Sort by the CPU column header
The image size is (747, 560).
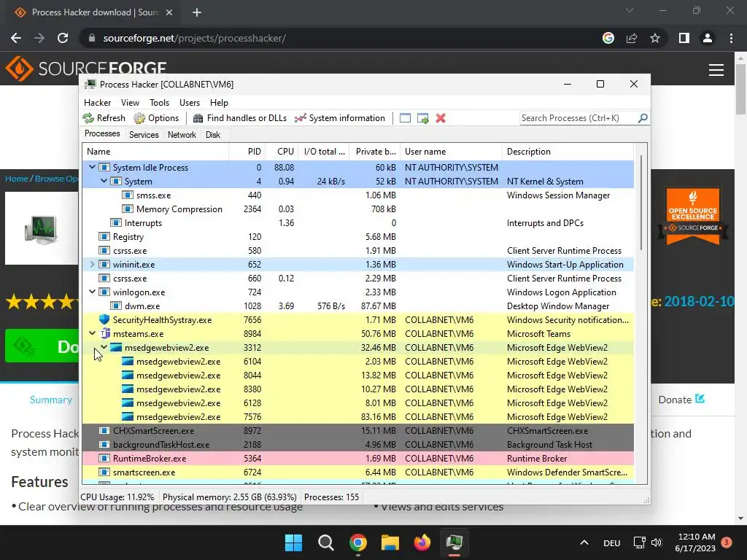click(x=282, y=152)
